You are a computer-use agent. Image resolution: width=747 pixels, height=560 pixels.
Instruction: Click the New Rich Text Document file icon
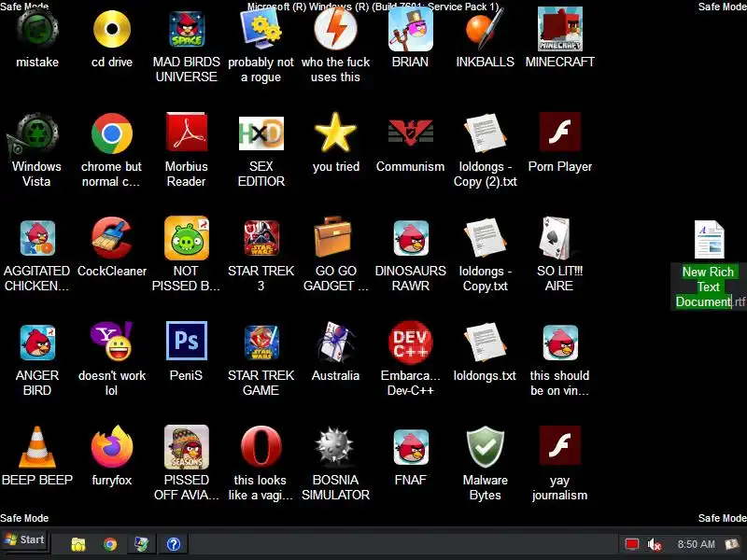pyautogui.click(x=710, y=240)
